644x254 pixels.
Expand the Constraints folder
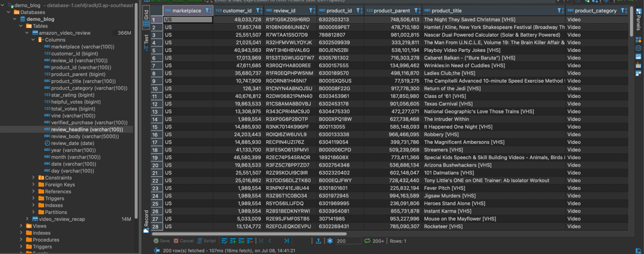[x=33, y=177]
